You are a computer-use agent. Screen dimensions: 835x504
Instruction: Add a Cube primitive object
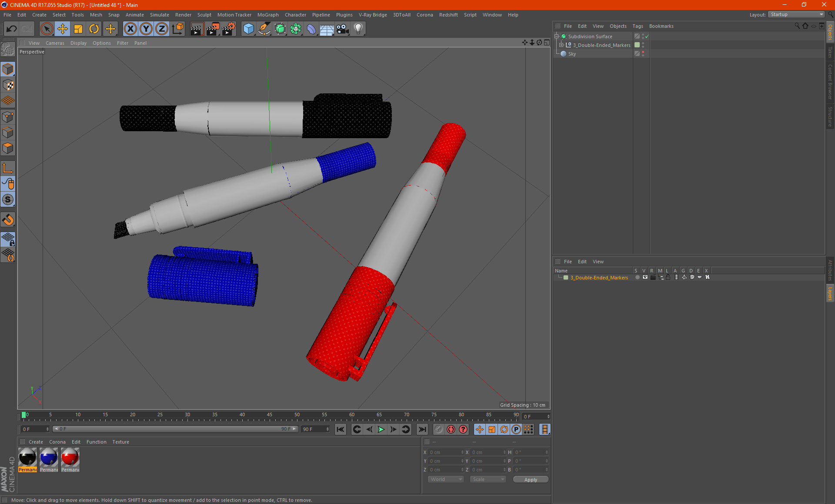[x=248, y=29]
